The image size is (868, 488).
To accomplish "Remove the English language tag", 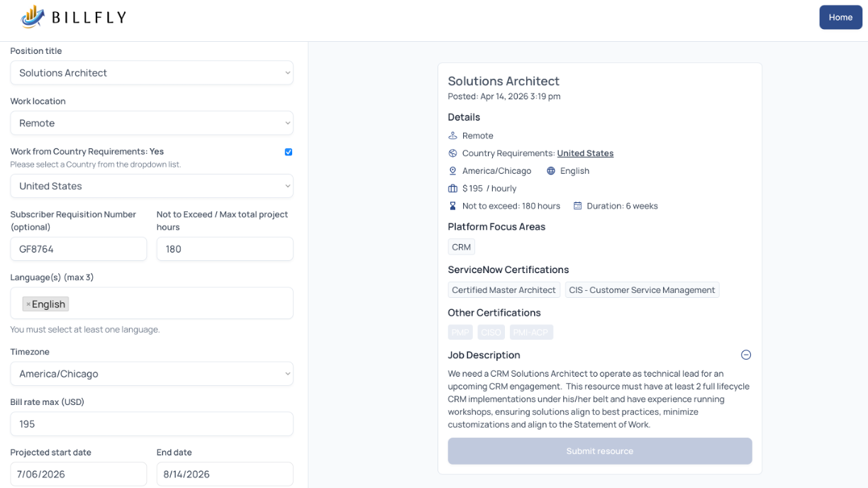I will click(x=28, y=304).
